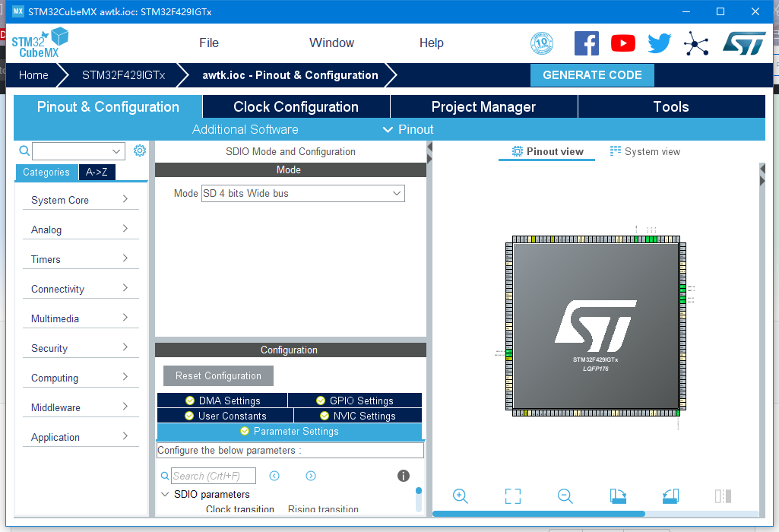Viewport: 779px width, 532px height.
Task: Expand the Connectivity category
Action: (81, 289)
